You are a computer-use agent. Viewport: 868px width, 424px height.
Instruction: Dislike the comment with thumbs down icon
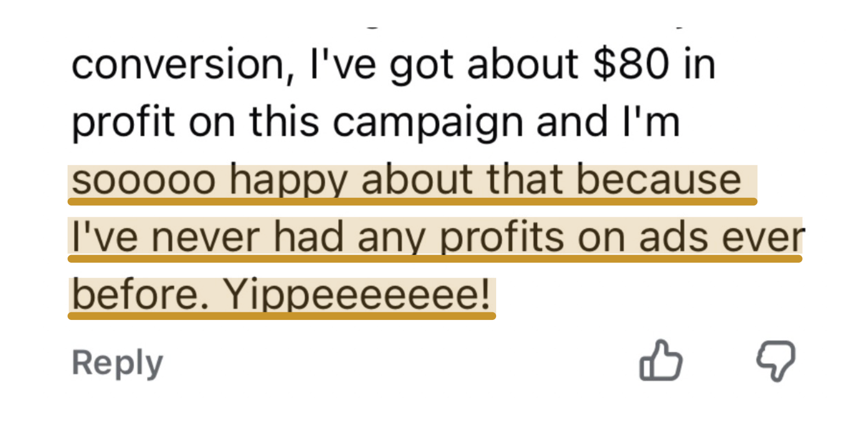776,360
